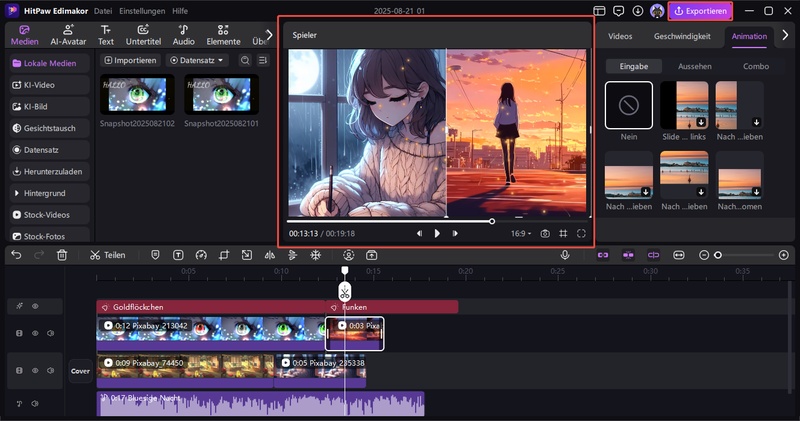
Task: Select Snapshot2025082101 thumbnail
Action: [221, 94]
